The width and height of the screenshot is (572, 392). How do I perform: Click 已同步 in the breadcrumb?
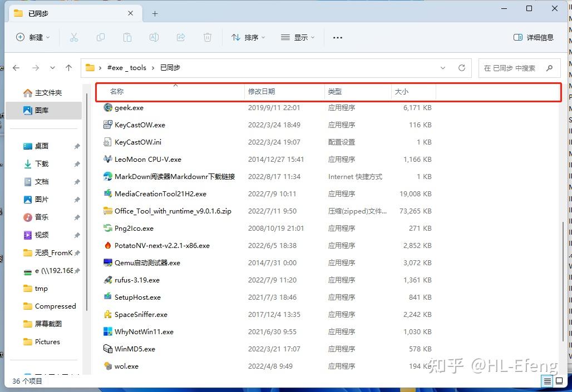coord(170,68)
